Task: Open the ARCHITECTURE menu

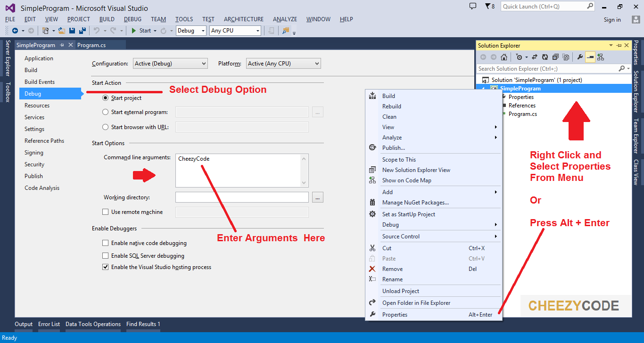Action: click(x=244, y=19)
